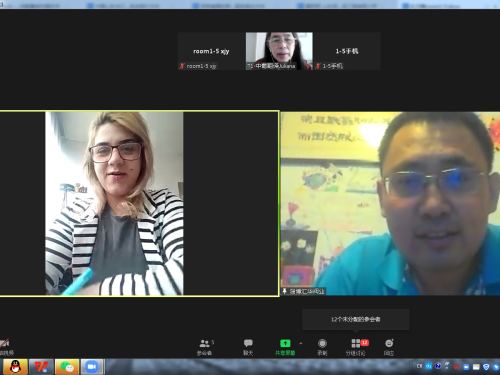Select the room1-5 xjy participant tile
This screenshot has height=375, width=500.
pos(211,51)
